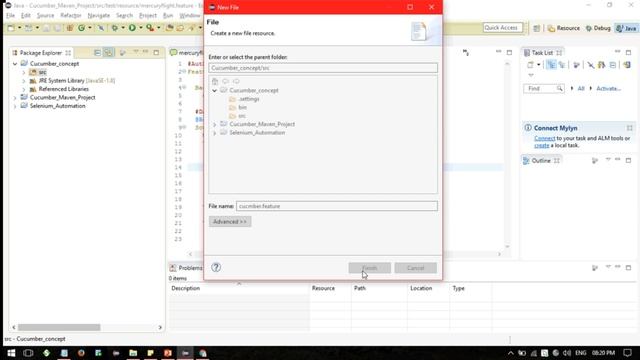Click the File name input field

(337, 206)
